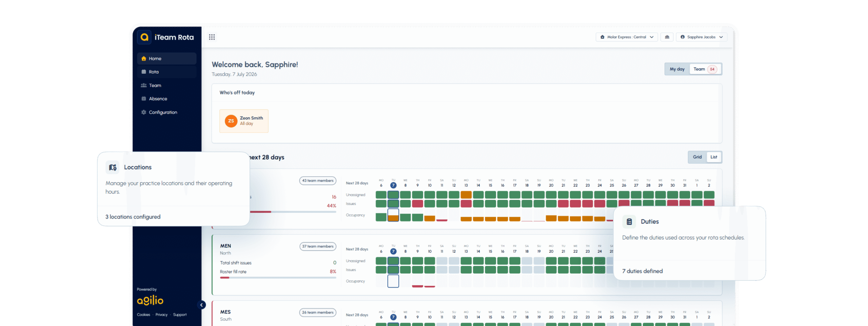Click the Locations card map icon
Viewport: 868px width, 326px height.
(113, 167)
